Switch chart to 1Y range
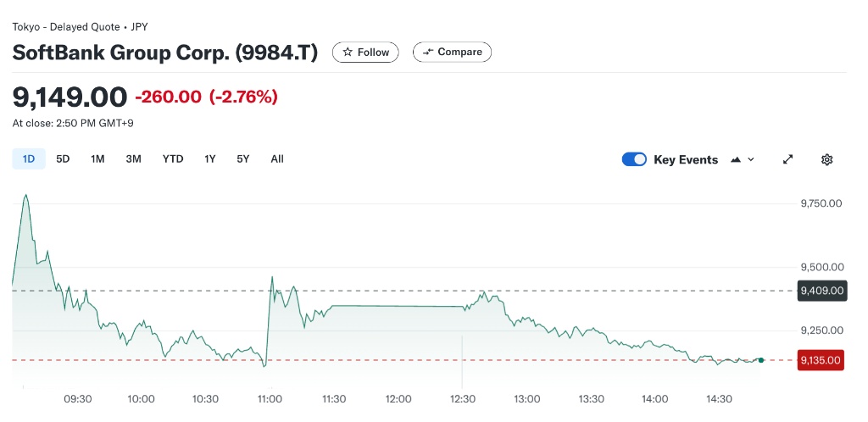 (210, 158)
